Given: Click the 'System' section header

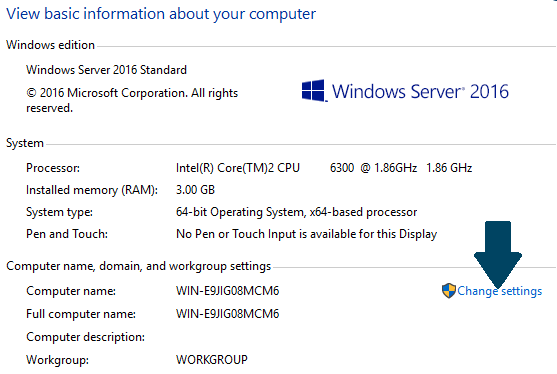Looking at the screenshot, I should [25, 143].
